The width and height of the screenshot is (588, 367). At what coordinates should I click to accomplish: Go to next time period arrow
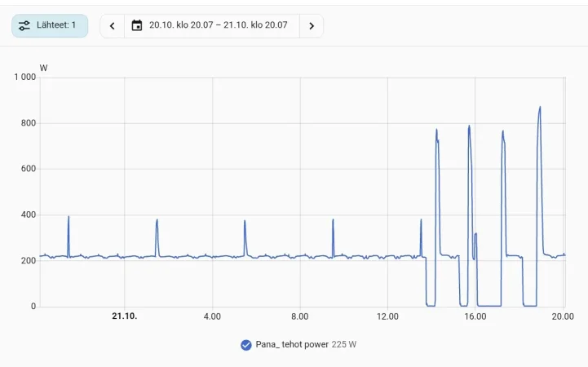312,26
